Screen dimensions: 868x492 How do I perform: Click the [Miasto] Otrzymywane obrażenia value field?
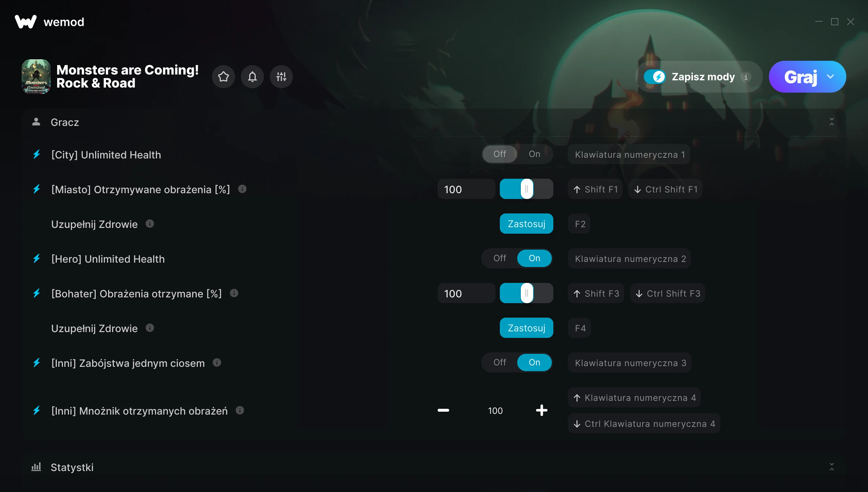click(466, 189)
